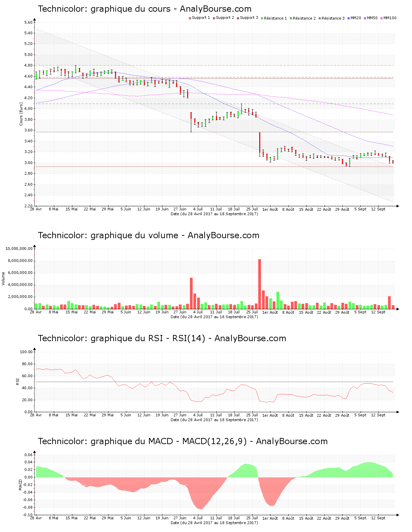Select the Résistance 2 legend entry
412x532 pixels.
(303, 18)
